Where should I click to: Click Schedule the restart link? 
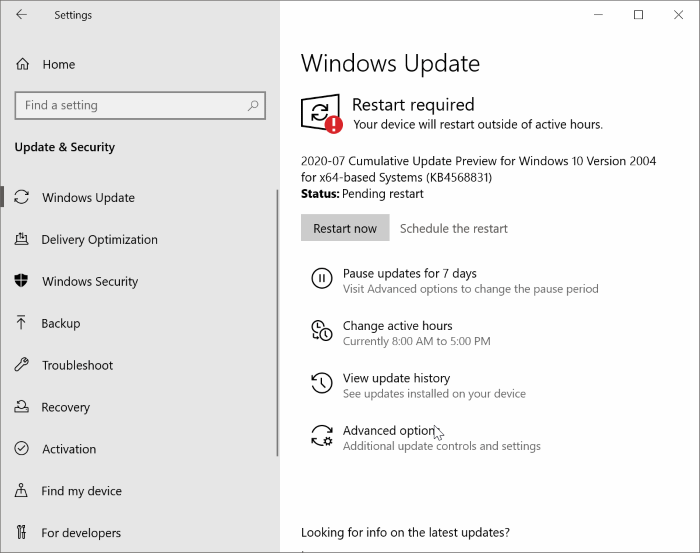click(454, 229)
